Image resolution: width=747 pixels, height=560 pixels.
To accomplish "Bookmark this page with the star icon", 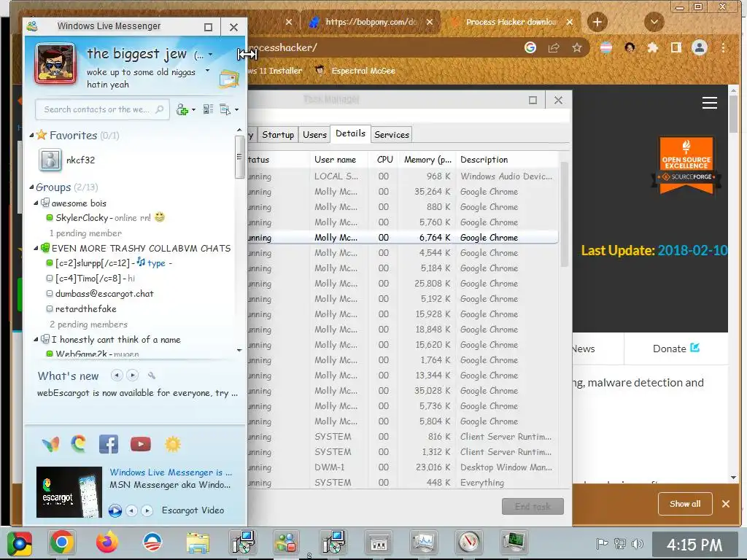I will click(577, 47).
